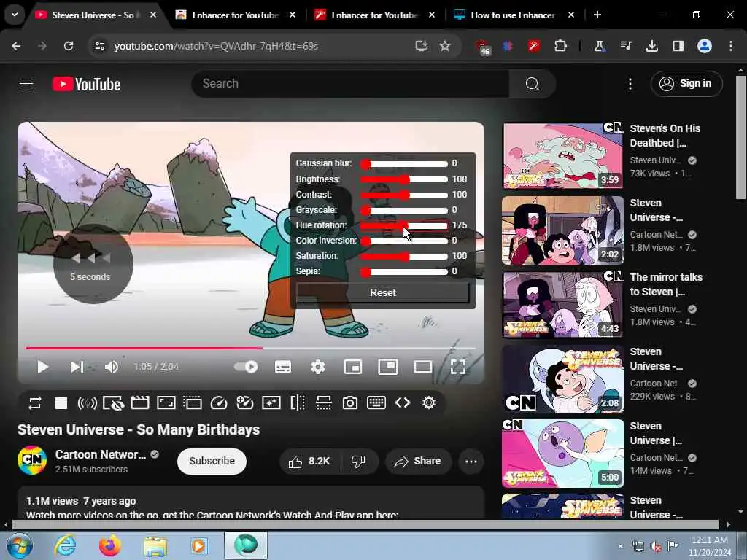The image size is (747, 560).
Task: Play the video with the play button
Action: [42, 367]
